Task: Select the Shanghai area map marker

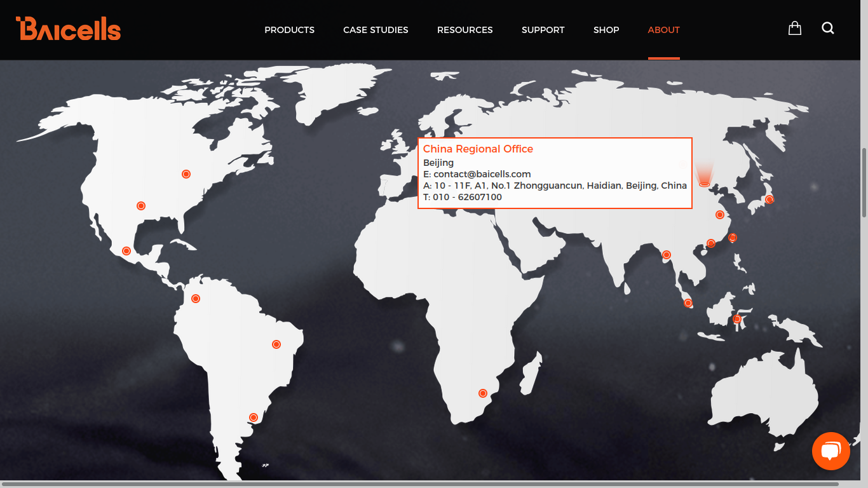Action: (720, 215)
